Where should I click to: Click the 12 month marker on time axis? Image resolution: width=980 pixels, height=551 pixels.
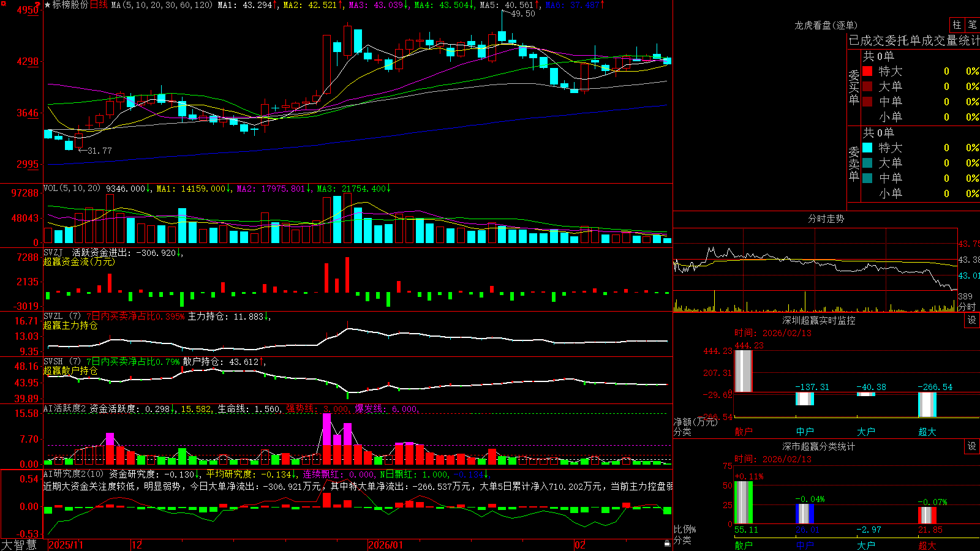[x=137, y=545]
